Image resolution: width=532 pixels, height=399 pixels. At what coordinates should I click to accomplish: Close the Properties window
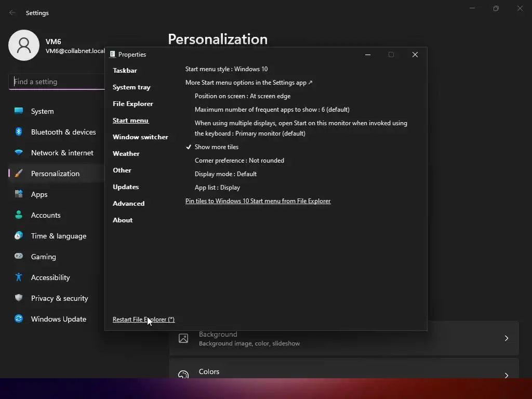click(415, 55)
